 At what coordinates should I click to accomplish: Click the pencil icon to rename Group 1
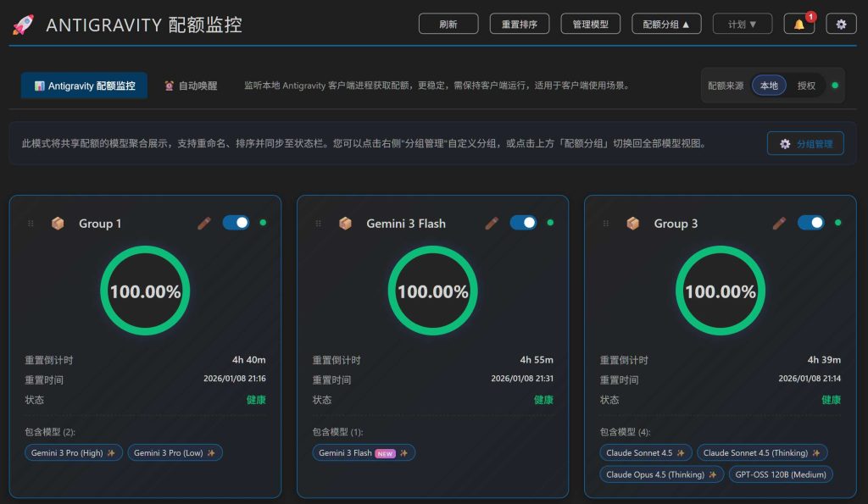click(x=203, y=223)
